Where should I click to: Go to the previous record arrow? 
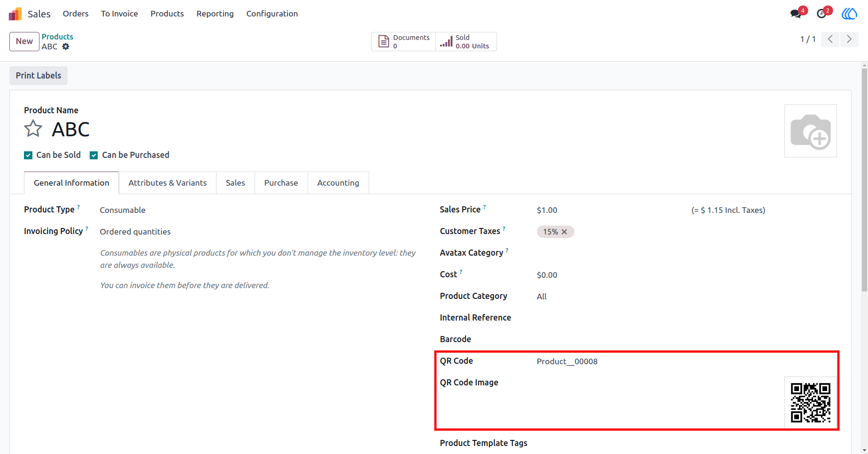pyautogui.click(x=830, y=39)
